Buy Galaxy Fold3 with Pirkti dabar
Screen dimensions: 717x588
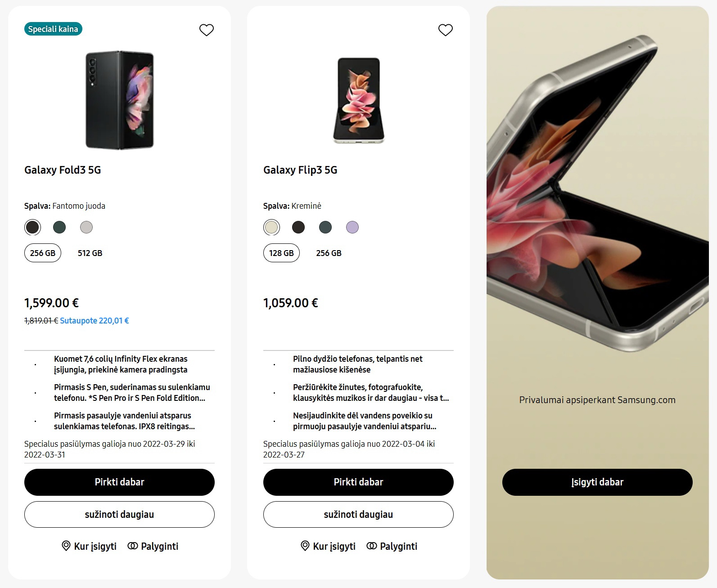(119, 482)
